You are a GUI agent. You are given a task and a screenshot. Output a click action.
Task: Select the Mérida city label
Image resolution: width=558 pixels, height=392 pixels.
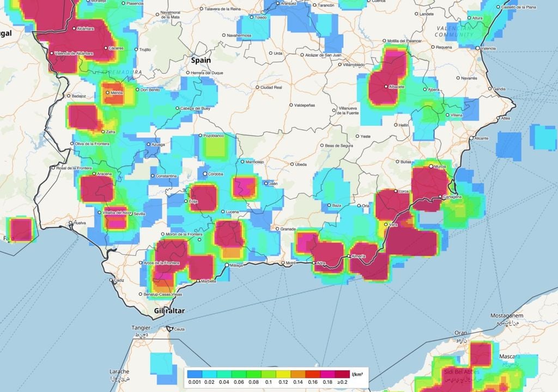click(117, 93)
